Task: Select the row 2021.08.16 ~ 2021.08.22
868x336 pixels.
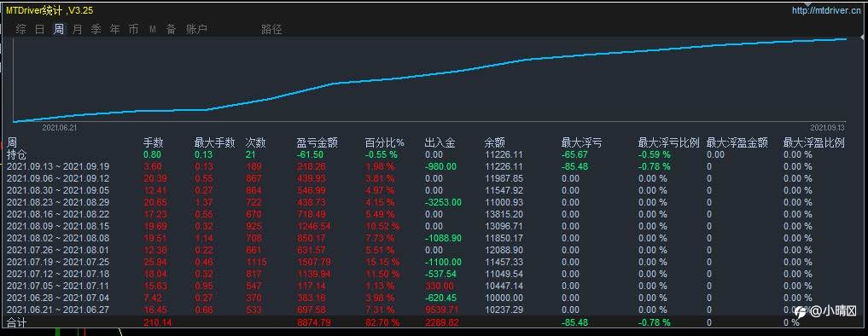Action: pos(434,214)
